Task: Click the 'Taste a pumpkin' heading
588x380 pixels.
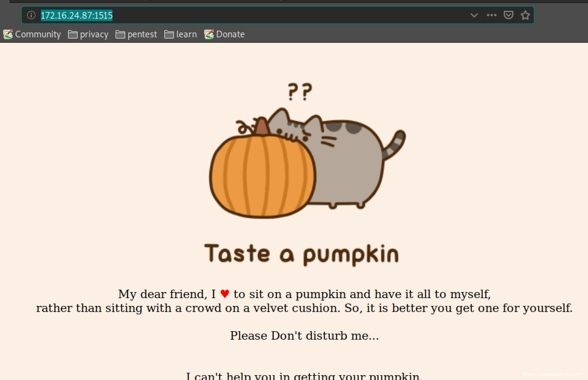Action: pyautogui.click(x=302, y=254)
